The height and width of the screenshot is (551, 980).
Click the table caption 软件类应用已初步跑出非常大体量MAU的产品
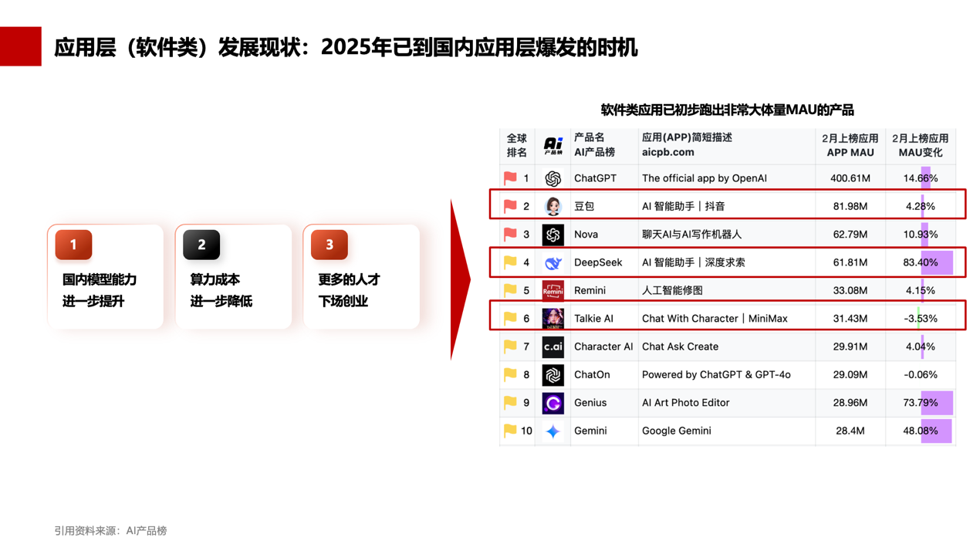pos(727,110)
